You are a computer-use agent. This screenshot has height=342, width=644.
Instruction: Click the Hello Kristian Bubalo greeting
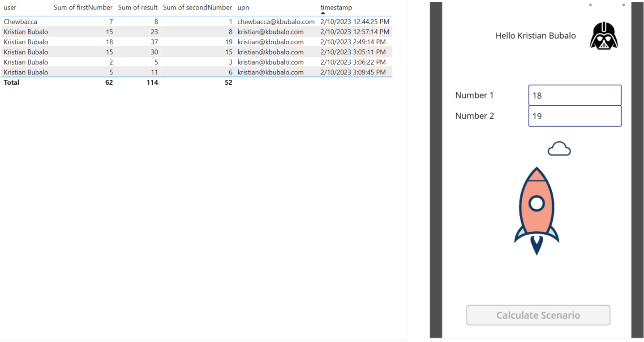[x=536, y=36]
